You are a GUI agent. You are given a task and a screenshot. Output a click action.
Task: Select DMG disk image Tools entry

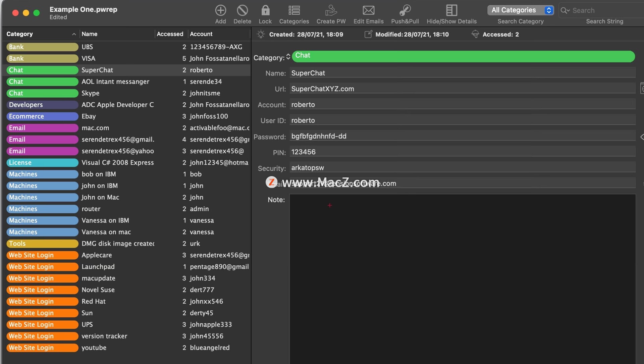coord(126,244)
